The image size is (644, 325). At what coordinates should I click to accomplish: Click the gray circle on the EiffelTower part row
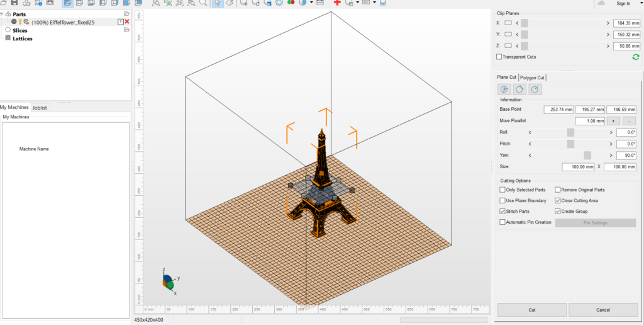(14, 22)
